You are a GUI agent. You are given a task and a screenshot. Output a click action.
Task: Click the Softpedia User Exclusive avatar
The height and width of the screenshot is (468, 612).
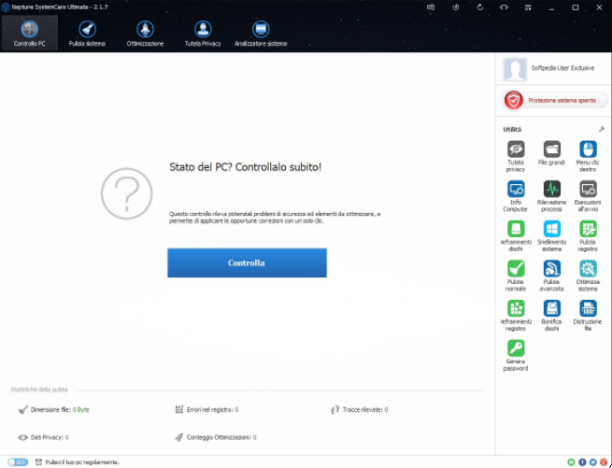(515, 69)
